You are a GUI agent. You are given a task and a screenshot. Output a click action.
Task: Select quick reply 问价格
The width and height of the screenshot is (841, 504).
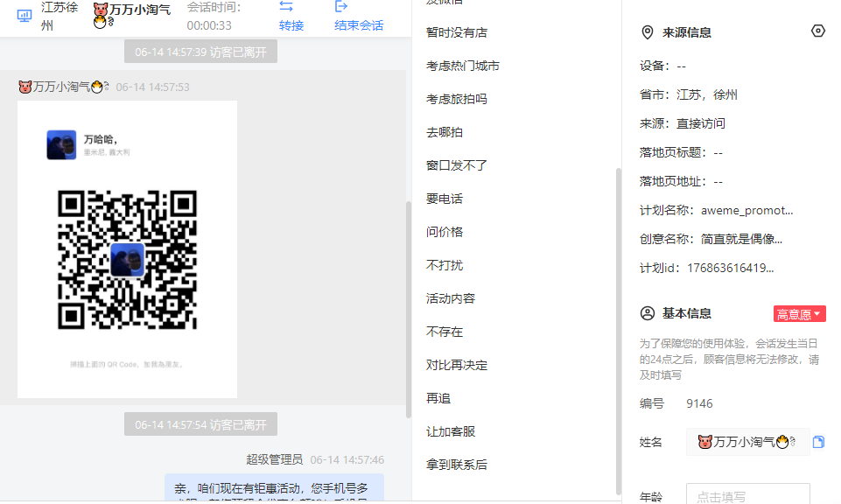coord(444,232)
